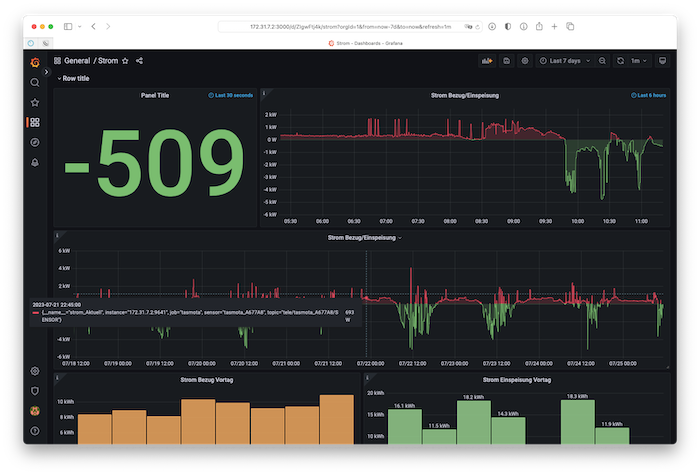Click Last 6 hours time override label
Viewport: 700px width, 475px height.
(649, 95)
